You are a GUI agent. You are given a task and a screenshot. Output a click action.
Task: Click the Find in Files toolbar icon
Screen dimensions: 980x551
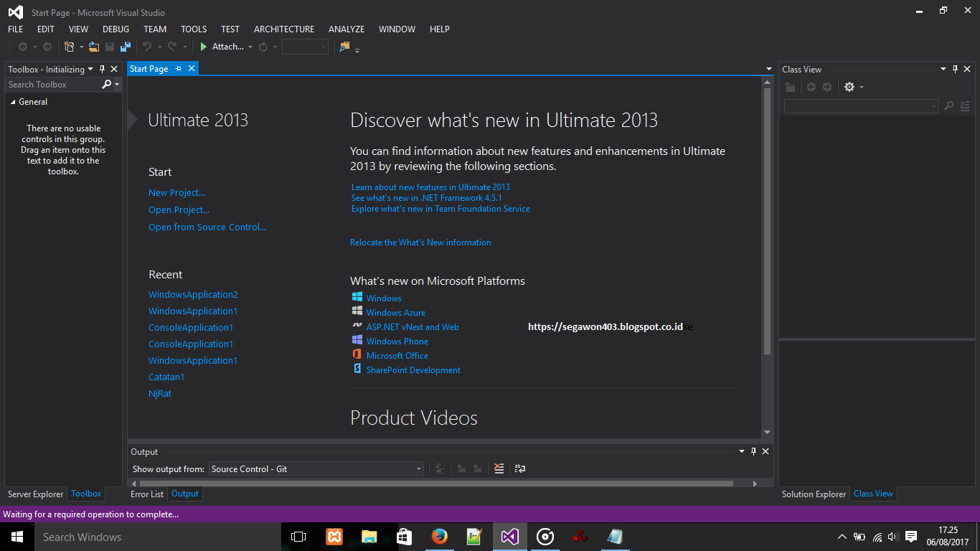(344, 47)
